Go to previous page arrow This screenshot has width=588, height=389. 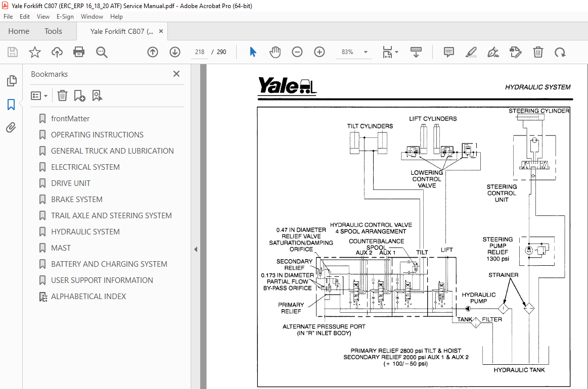(153, 52)
